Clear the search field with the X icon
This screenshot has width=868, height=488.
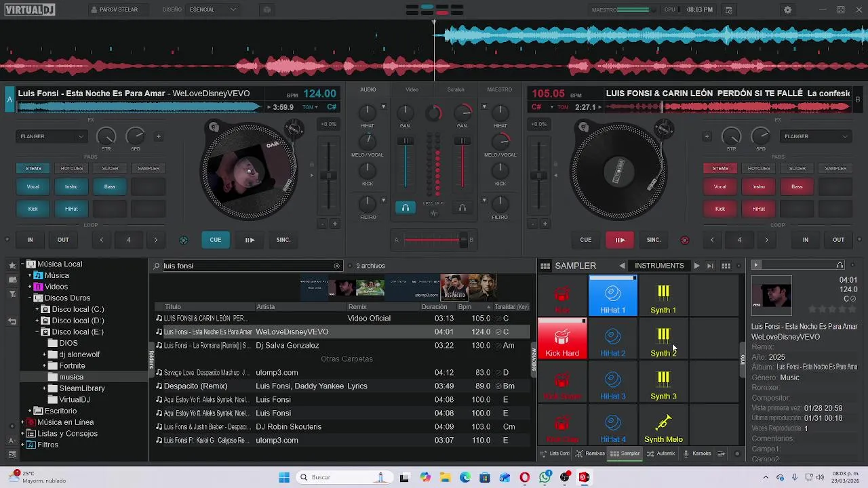[x=337, y=266]
